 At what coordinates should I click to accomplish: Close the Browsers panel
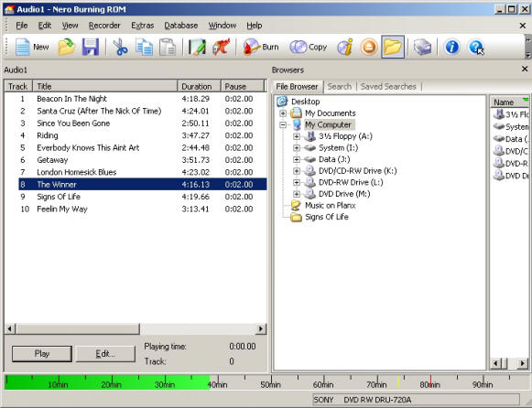524,70
